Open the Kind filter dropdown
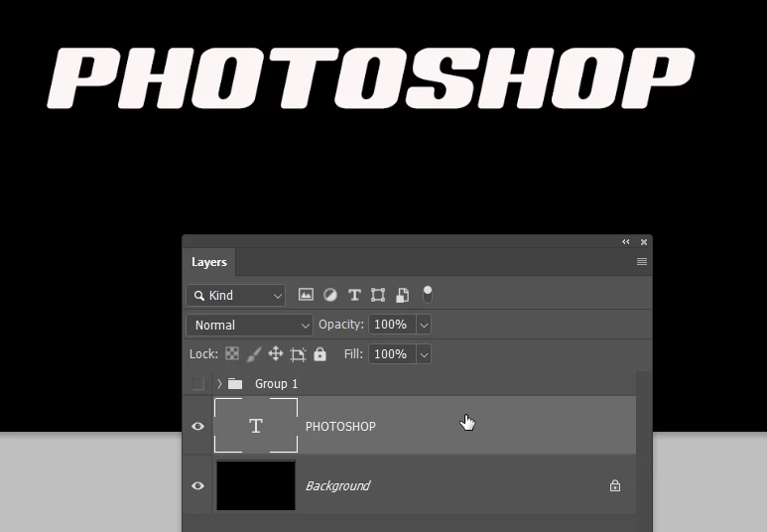Screen dimensions: 767x532 click(x=236, y=295)
